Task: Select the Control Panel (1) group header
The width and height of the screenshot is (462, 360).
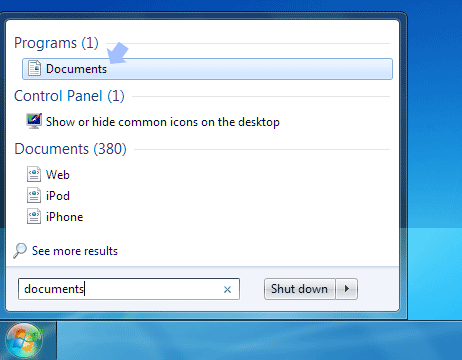Action: coord(69,96)
